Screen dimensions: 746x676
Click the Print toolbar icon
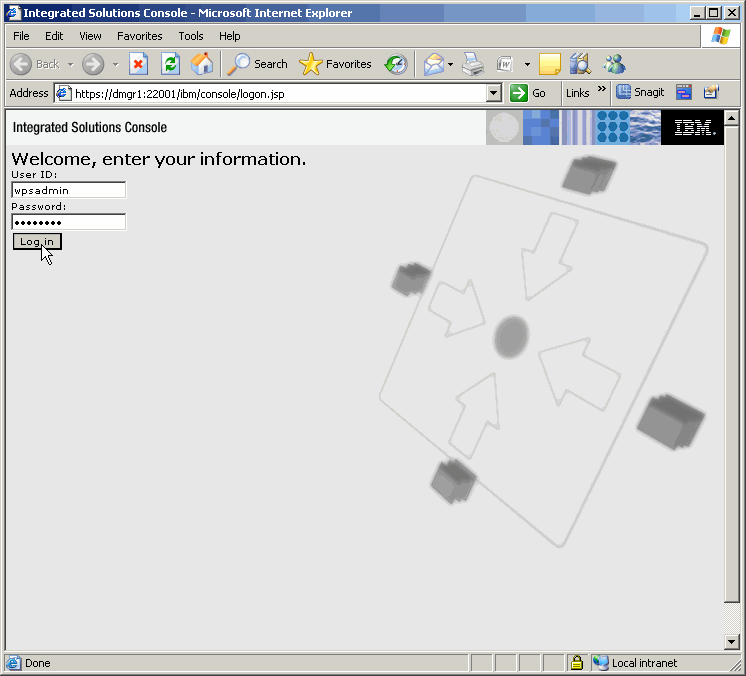[x=473, y=64]
